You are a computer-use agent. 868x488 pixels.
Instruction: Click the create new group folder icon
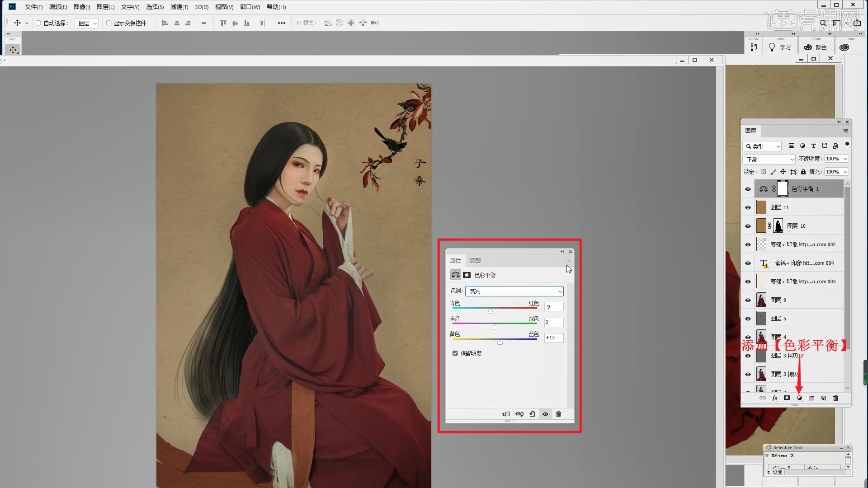pyautogui.click(x=811, y=398)
